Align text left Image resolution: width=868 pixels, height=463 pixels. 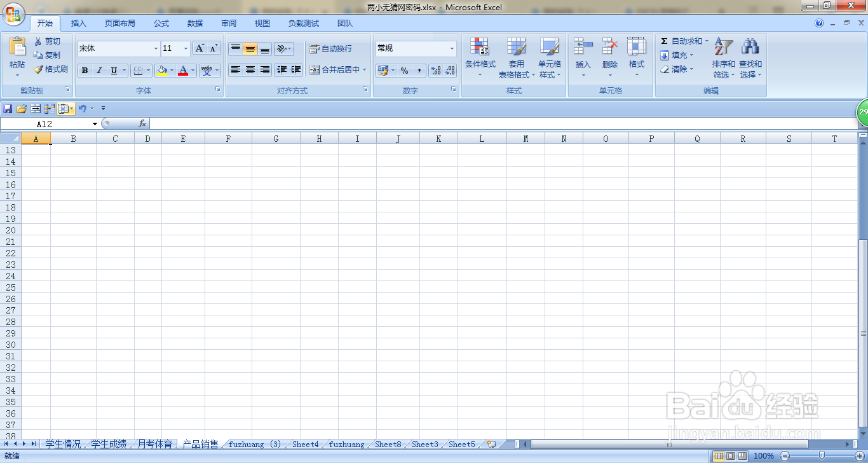(x=236, y=70)
